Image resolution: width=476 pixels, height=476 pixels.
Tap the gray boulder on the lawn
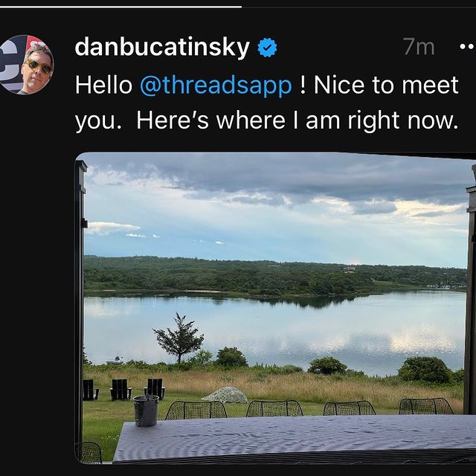coord(225,395)
